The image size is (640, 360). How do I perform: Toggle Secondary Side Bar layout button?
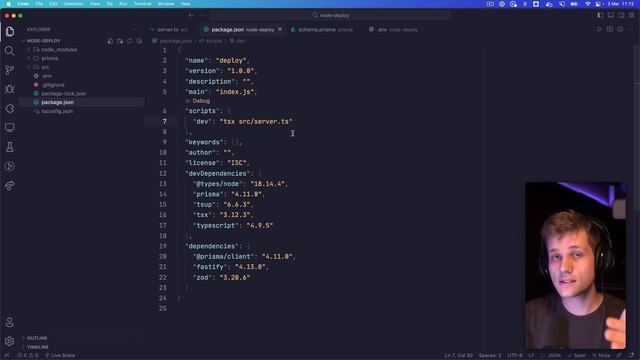621,15
